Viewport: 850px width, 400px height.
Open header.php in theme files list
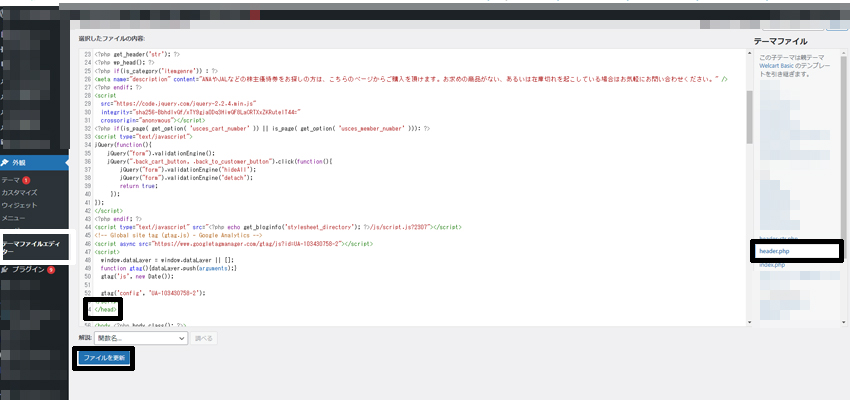tap(774, 251)
